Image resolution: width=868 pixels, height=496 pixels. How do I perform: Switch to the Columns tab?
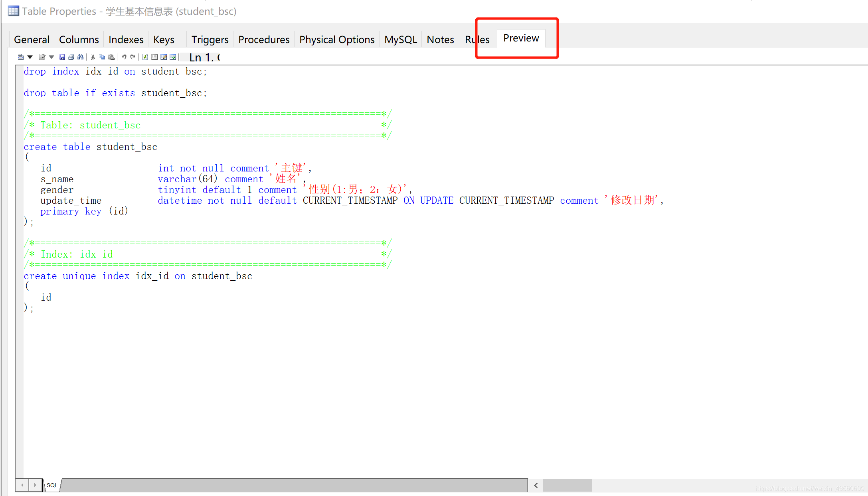[79, 39]
